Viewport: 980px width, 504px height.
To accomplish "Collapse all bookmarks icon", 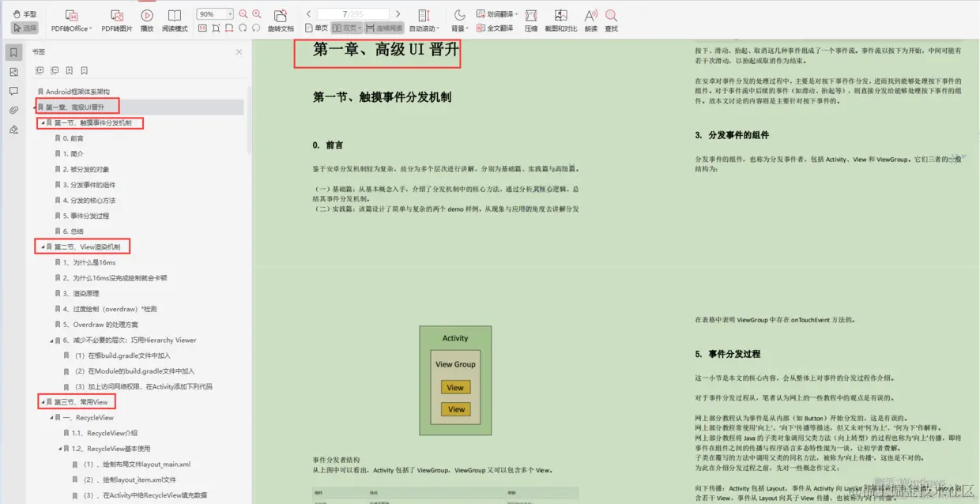I will 55,70.
